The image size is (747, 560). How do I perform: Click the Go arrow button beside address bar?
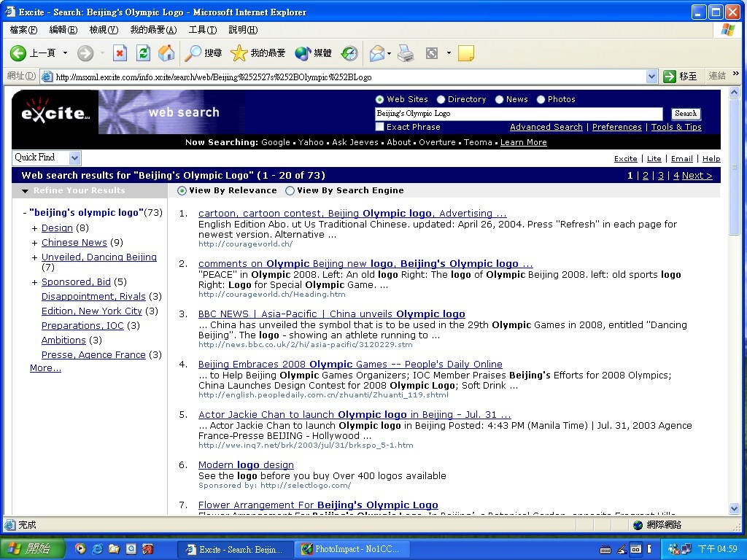click(x=670, y=76)
